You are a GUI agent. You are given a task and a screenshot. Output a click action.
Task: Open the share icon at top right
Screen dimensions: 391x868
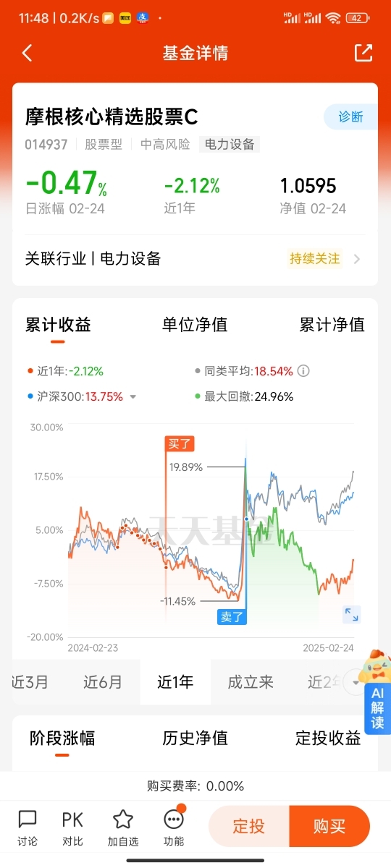[363, 53]
